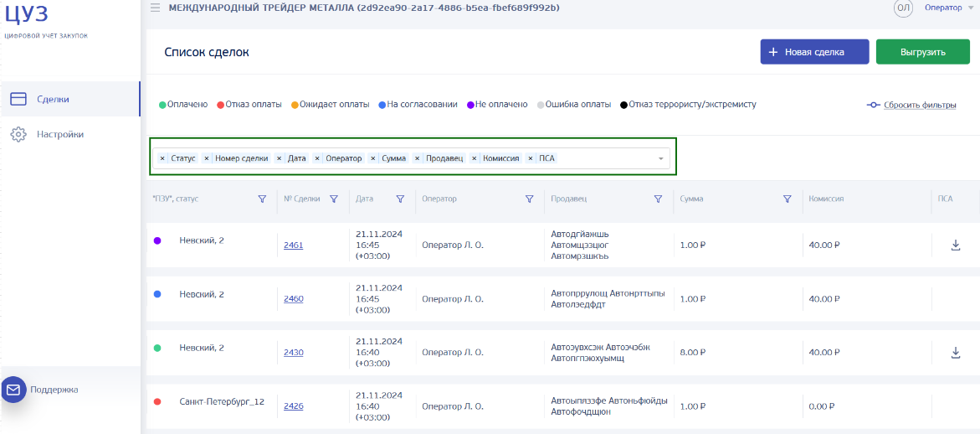Expand the column selector dropdown arrow
This screenshot has width=980, height=434.
click(x=660, y=159)
